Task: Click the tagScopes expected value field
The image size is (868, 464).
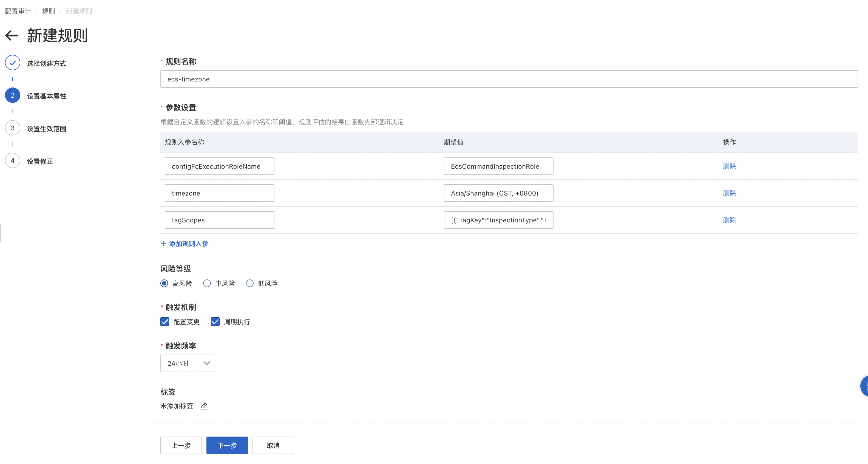Action: pos(498,220)
